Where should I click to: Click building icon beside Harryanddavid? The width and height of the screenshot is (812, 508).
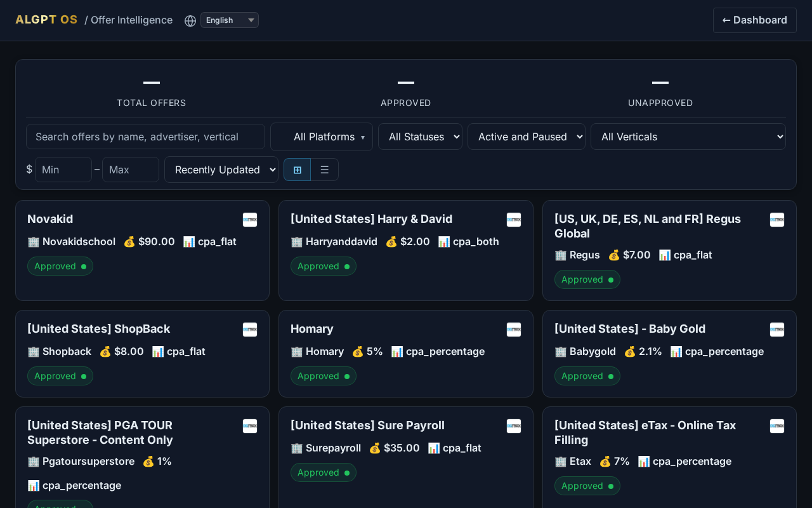click(296, 241)
